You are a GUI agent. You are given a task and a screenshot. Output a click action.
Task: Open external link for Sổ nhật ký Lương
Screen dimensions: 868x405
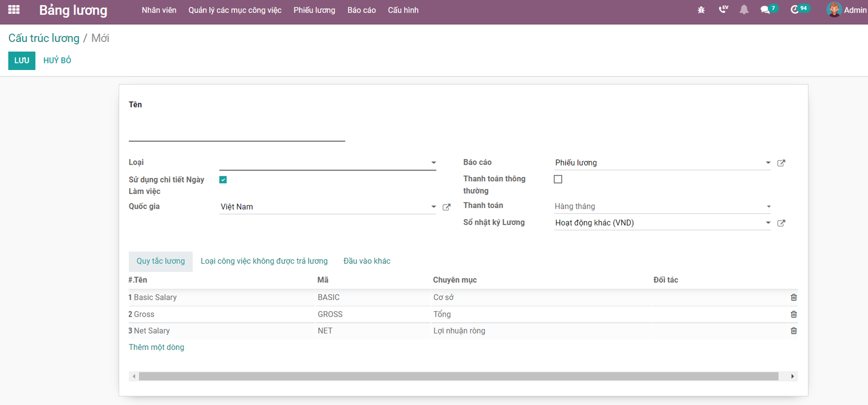pyautogui.click(x=781, y=223)
